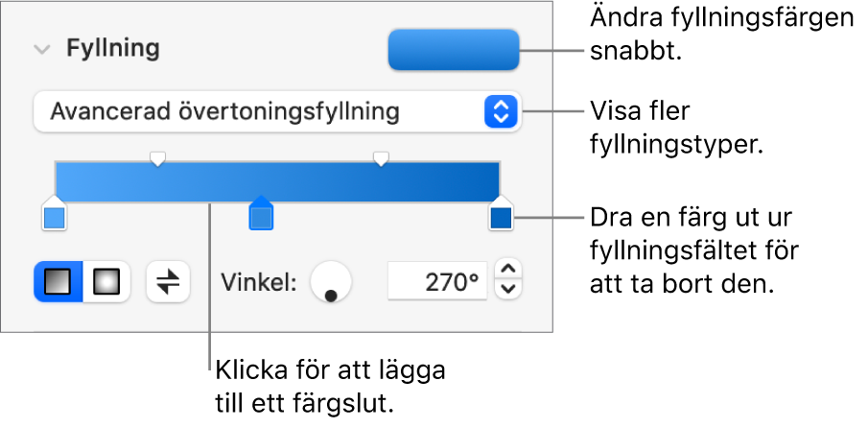Click the Fyllning section heading
This screenshot has width=868, height=428.
click(x=112, y=49)
